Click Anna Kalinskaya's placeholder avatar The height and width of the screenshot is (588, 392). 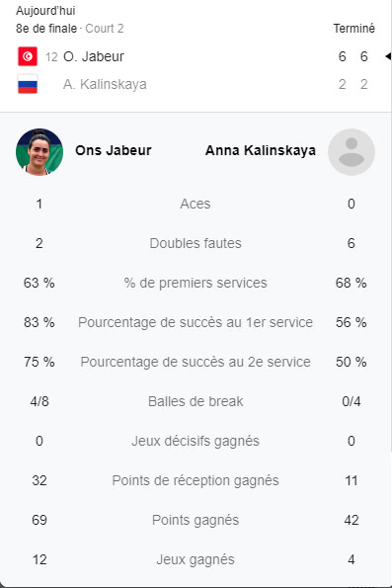pyautogui.click(x=352, y=152)
